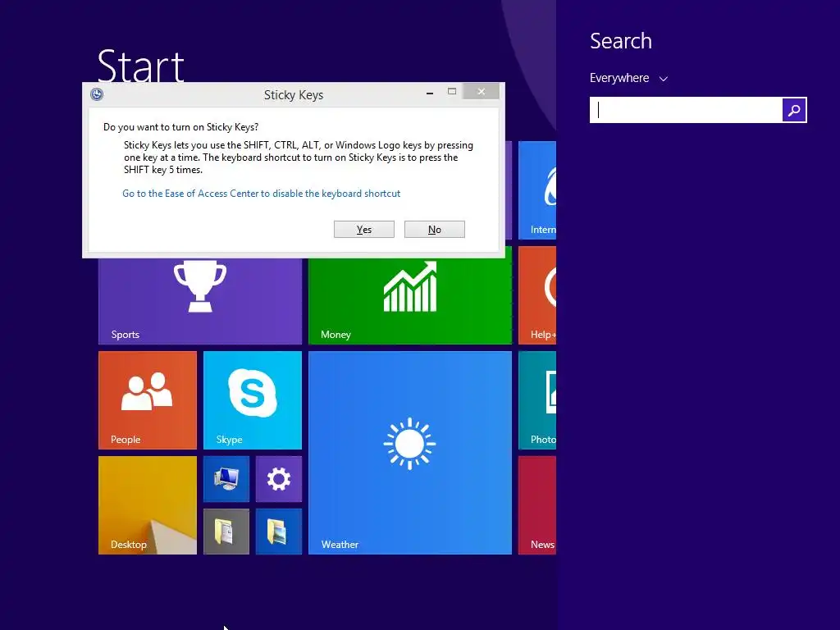Image resolution: width=840 pixels, height=630 pixels.
Task: Open the Weather tile
Action: coord(410,453)
